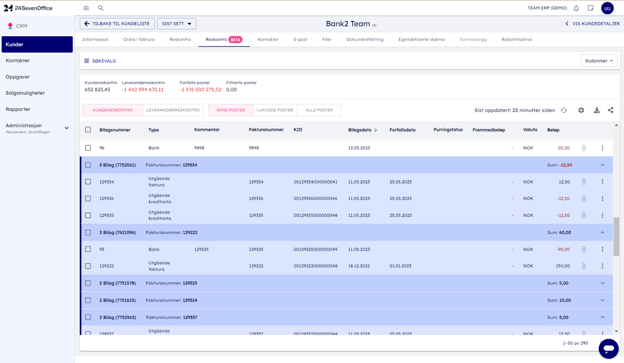This screenshot has height=363, width=624.
Task: Open the hamburger menu icon
Action: pyautogui.click(x=86, y=8)
